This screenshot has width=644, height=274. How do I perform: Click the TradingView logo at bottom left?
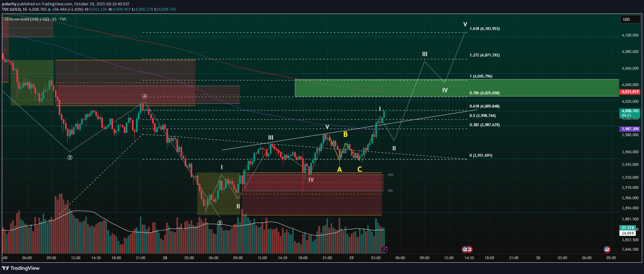tap(21, 268)
